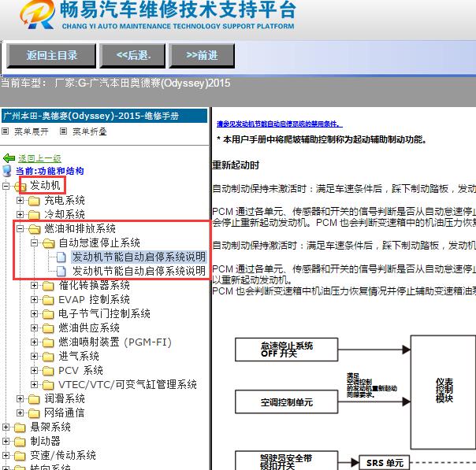Viewport: 476px width, 470px height.
Task: Click the >>前进 button
Action: click(202, 55)
